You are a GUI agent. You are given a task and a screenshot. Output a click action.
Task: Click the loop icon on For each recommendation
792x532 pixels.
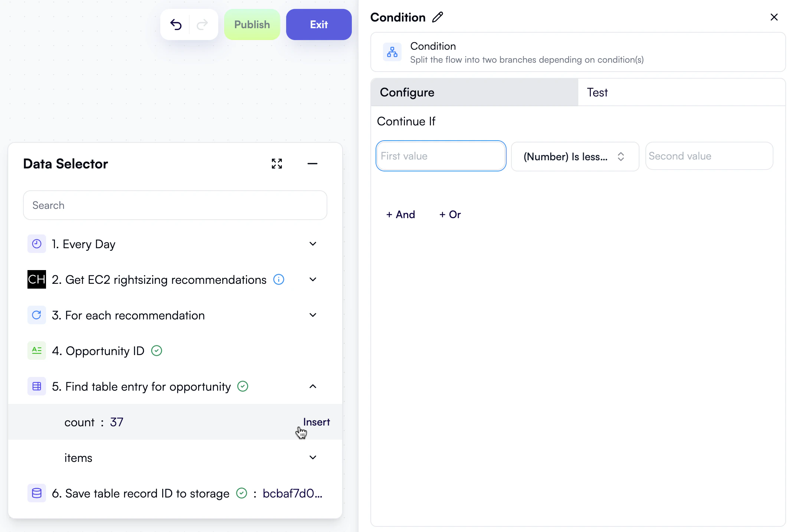[x=36, y=315]
